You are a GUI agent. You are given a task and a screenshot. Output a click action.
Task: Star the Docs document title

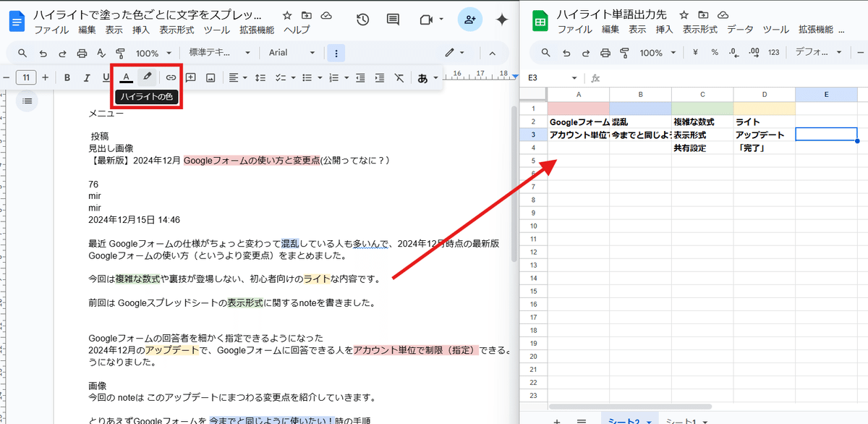tap(288, 15)
